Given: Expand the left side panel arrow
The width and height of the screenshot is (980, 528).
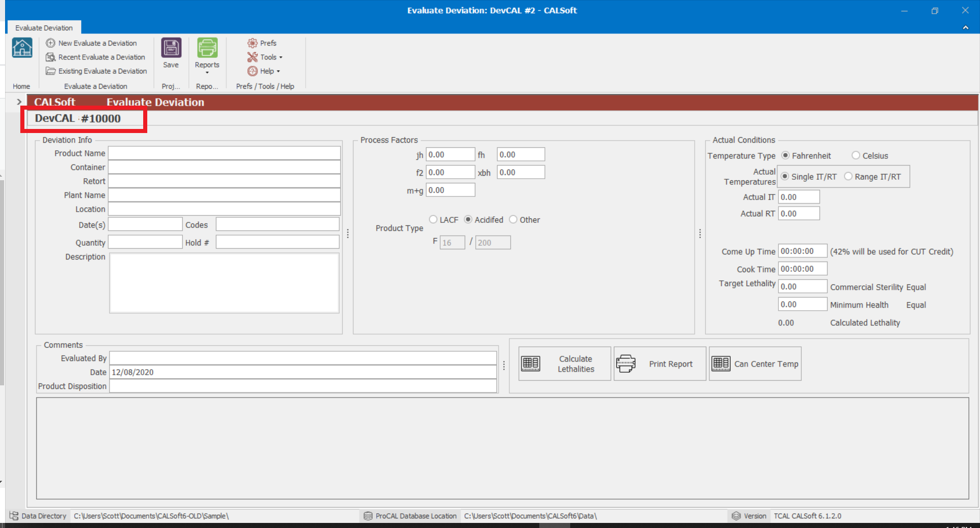Looking at the screenshot, I should coord(19,102).
